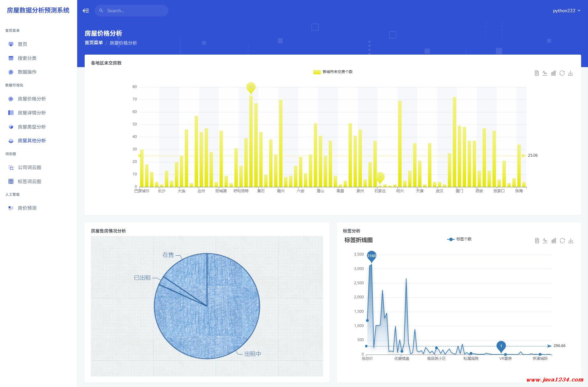This screenshot has height=387, width=588.
Task: Restore the unsold housing chart
Action: coord(562,73)
